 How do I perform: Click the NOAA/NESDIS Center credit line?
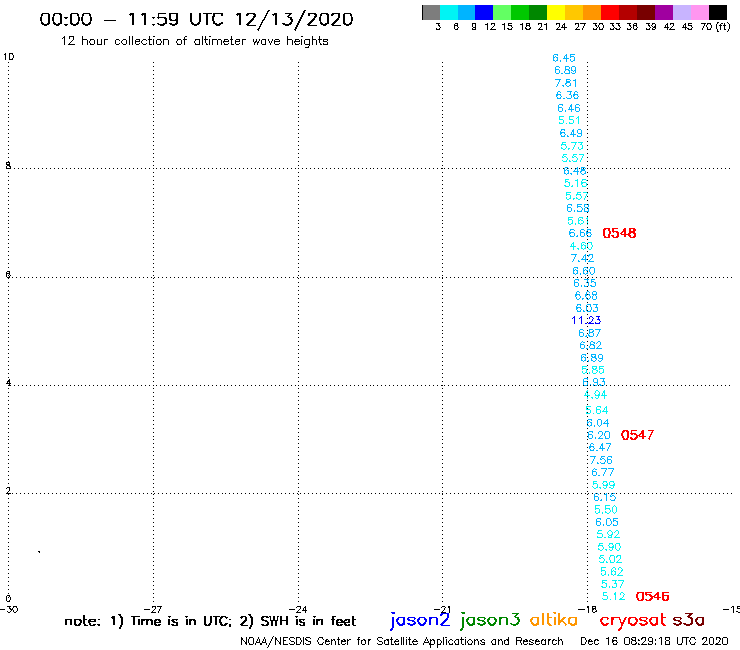[402, 642]
